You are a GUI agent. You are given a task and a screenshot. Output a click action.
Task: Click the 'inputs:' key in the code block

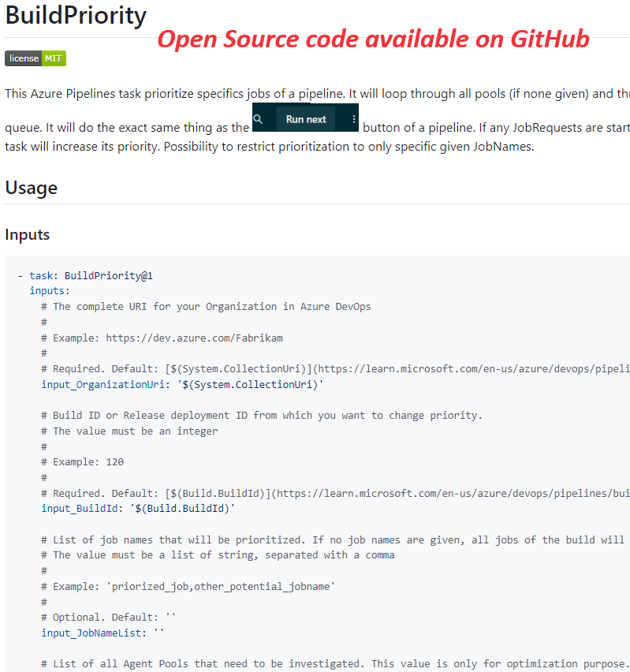(50, 290)
